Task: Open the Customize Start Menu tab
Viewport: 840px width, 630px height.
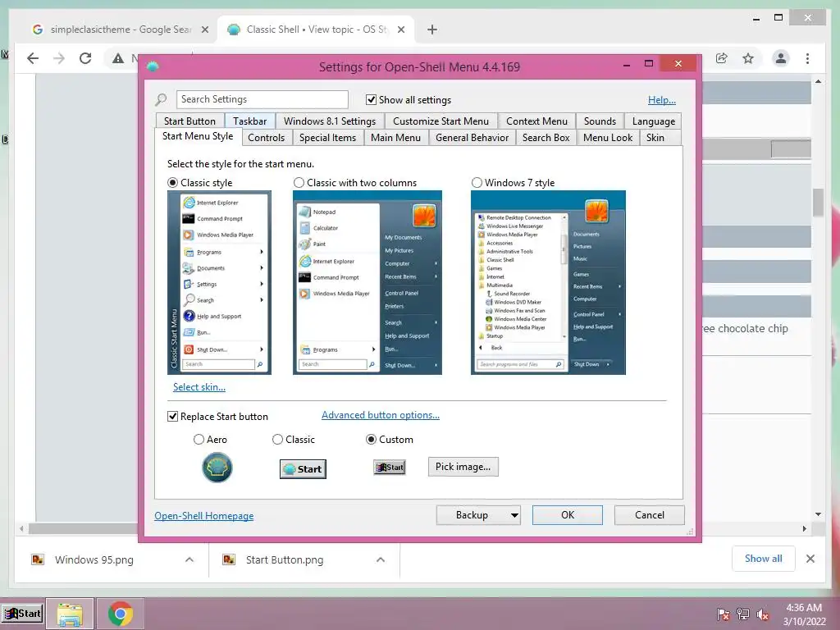Action: tap(441, 121)
